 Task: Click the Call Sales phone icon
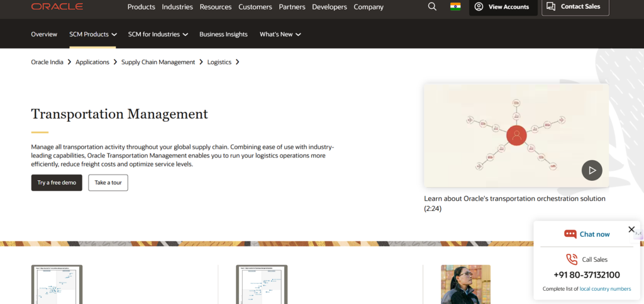tap(571, 259)
